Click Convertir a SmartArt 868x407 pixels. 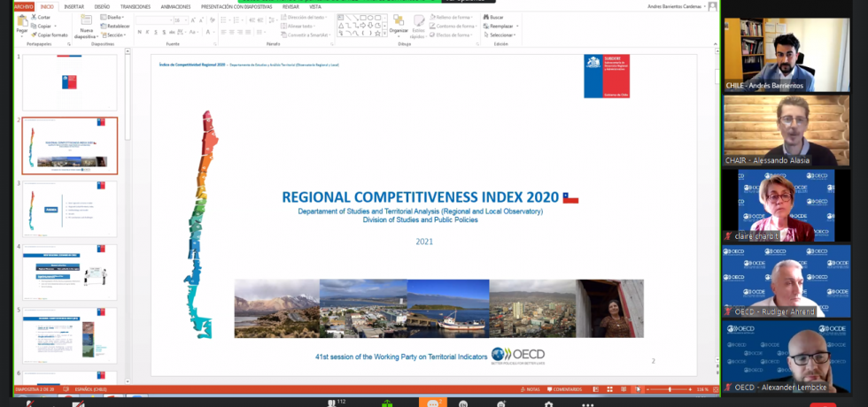[x=306, y=35]
